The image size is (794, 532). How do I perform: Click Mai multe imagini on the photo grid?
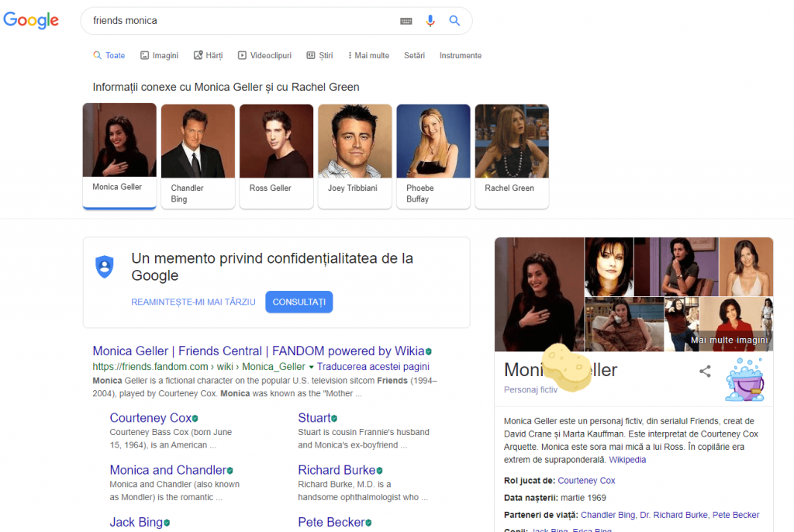click(729, 340)
